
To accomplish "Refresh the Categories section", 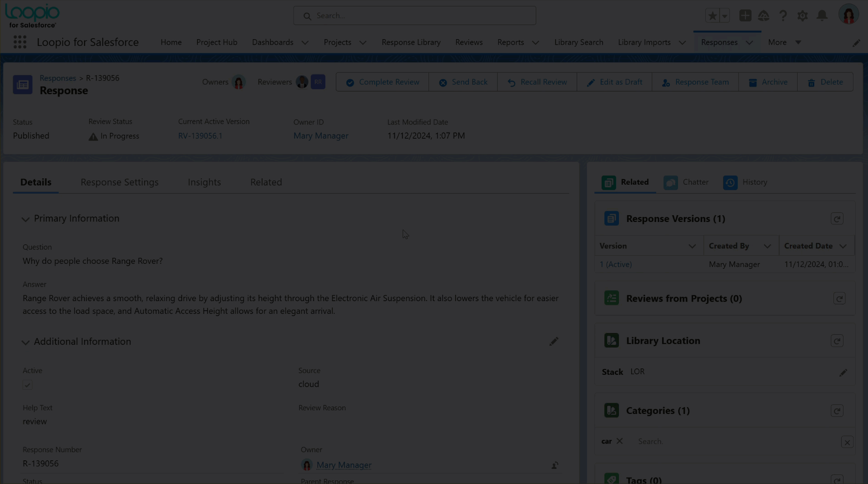I will (x=837, y=411).
